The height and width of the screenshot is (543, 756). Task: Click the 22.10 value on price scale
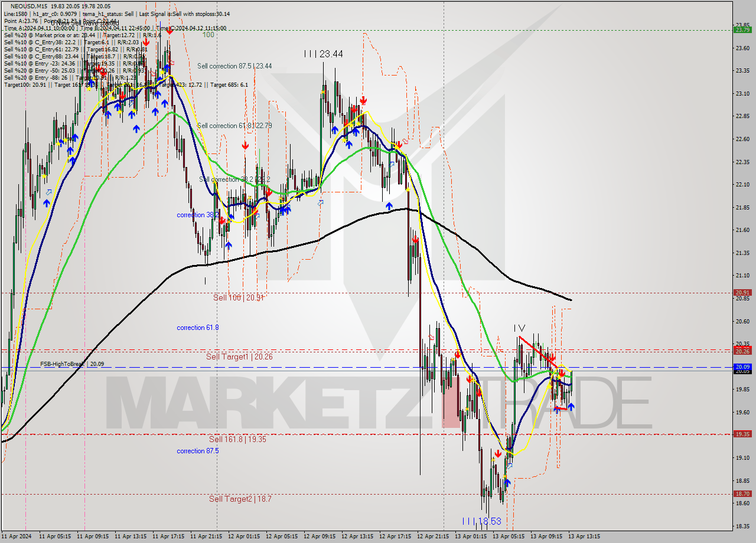[x=742, y=185]
